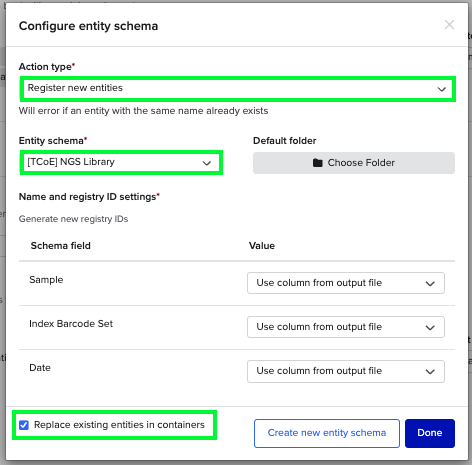This screenshot has height=465, width=472.
Task: Close the Configure entity schema dialog
Action: [x=449, y=25]
